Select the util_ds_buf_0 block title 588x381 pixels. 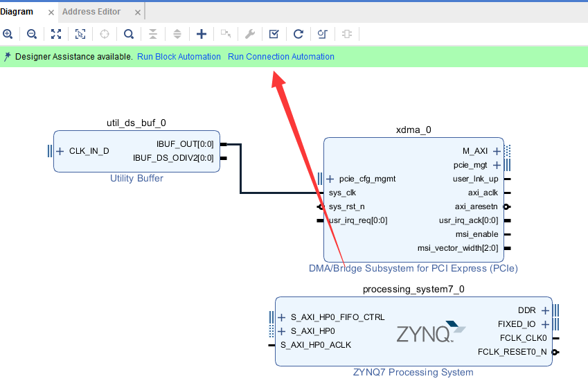coord(136,123)
